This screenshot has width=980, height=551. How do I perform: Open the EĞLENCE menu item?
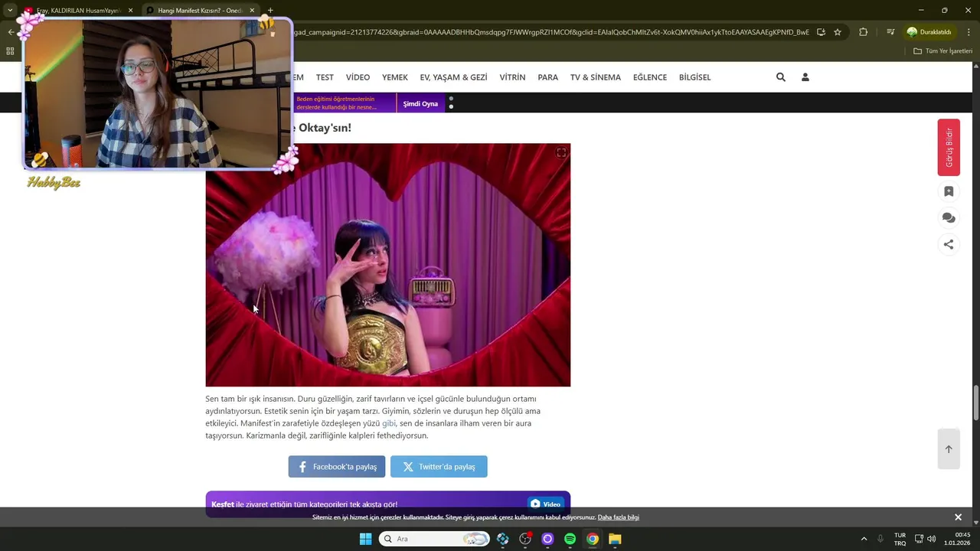[x=650, y=77]
